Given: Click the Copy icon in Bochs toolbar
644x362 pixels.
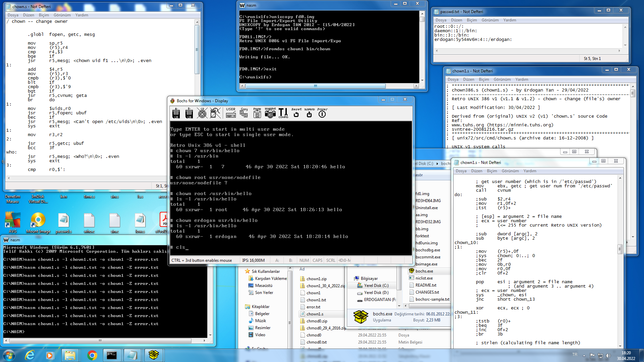Looking at the screenshot, I should pyautogui.click(x=244, y=113).
